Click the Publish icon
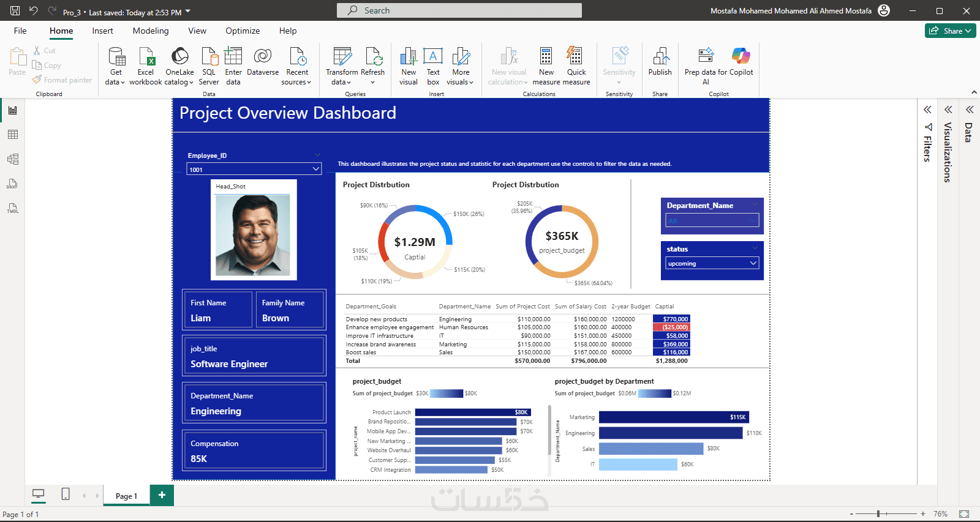The width and height of the screenshot is (980, 522). (x=660, y=57)
